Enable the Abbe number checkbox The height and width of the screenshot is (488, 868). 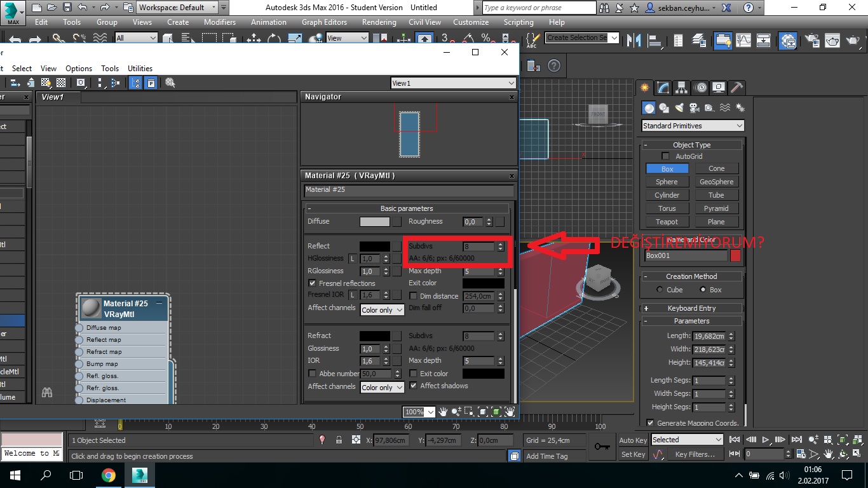pos(312,374)
